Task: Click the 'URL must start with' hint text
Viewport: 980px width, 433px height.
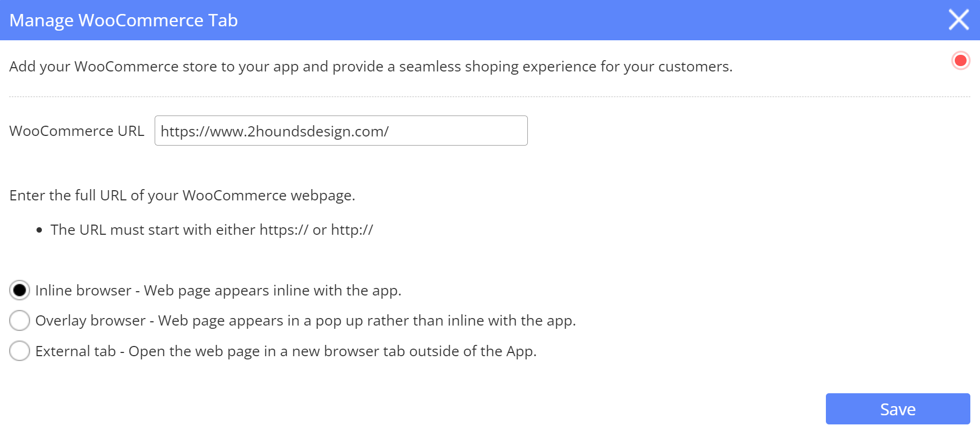Action: click(212, 230)
